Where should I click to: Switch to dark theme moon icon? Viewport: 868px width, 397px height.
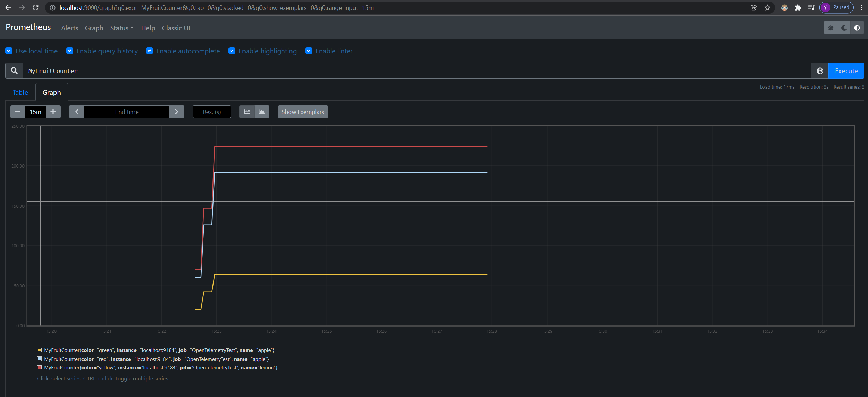tap(844, 28)
